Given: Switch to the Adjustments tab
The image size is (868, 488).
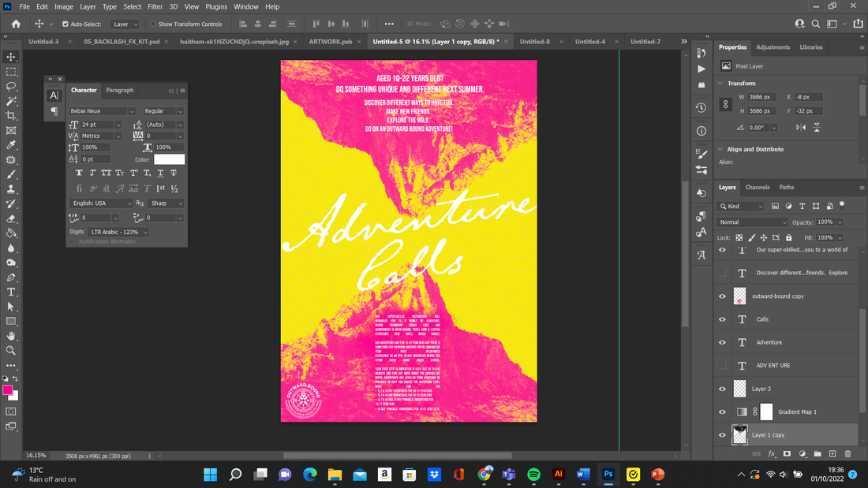Looking at the screenshot, I should pyautogui.click(x=773, y=47).
